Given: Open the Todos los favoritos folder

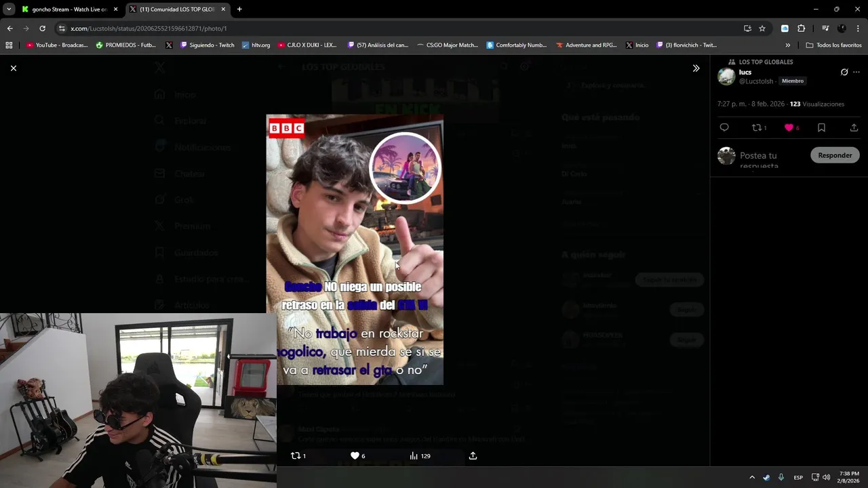Looking at the screenshot, I should click(x=834, y=45).
